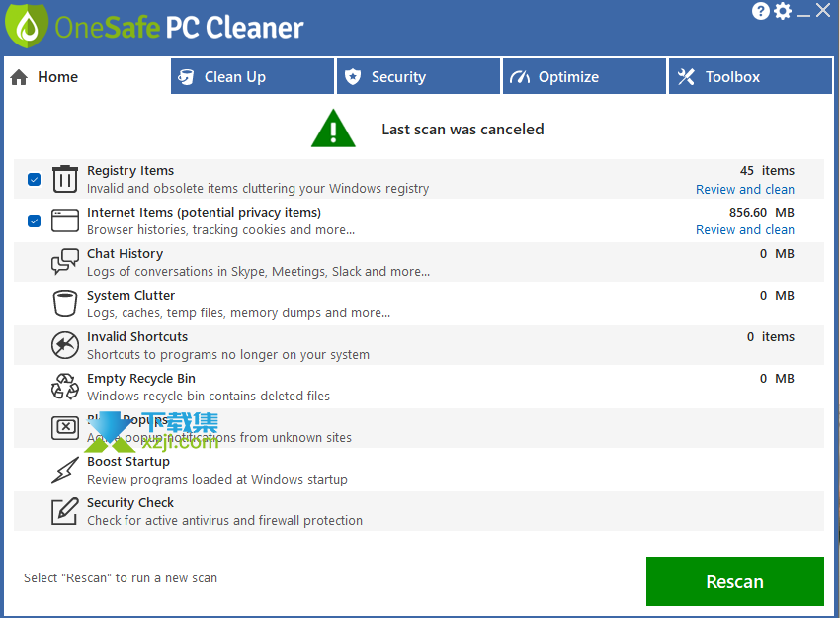The height and width of the screenshot is (618, 840).
Task: Click the Chat History speech bubbles icon
Action: (65, 262)
